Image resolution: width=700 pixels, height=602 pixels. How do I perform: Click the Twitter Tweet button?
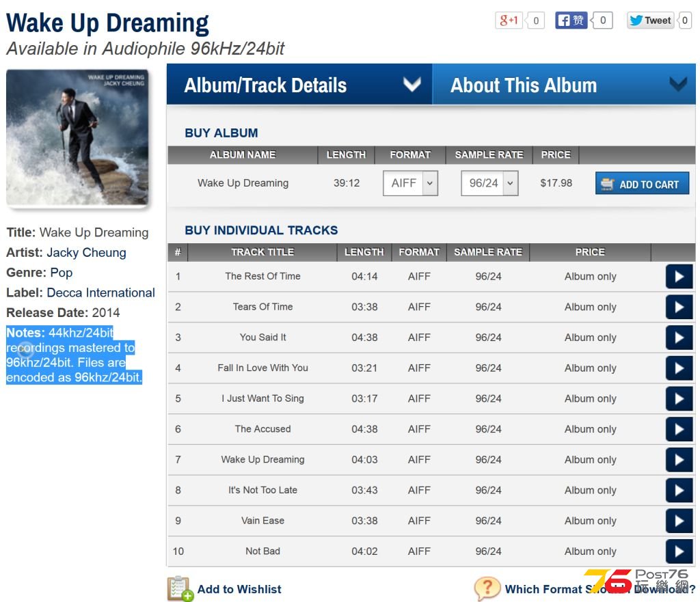(650, 20)
